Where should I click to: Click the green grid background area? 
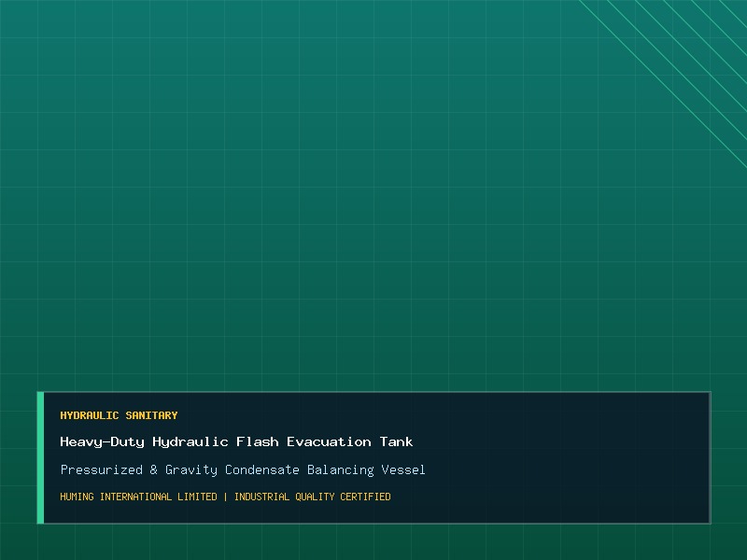point(333,190)
